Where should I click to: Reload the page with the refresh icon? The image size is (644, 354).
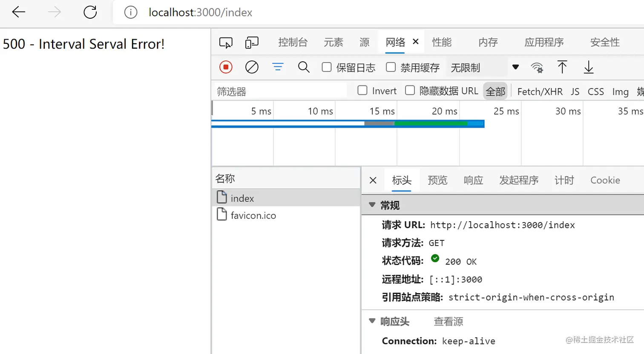(x=90, y=12)
